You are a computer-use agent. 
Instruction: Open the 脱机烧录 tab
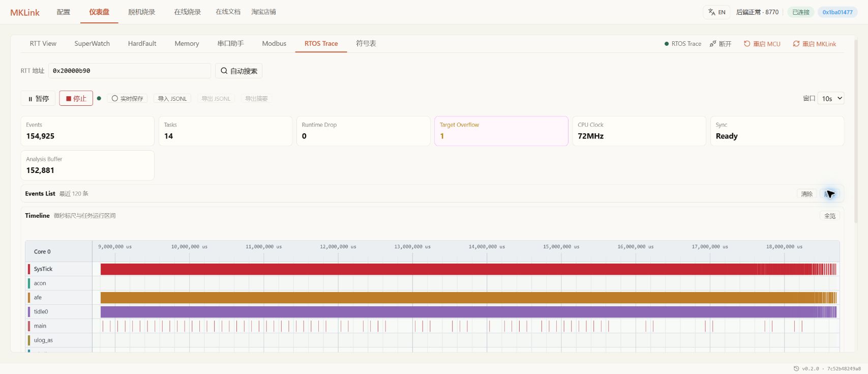pyautogui.click(x=142, y=12)
